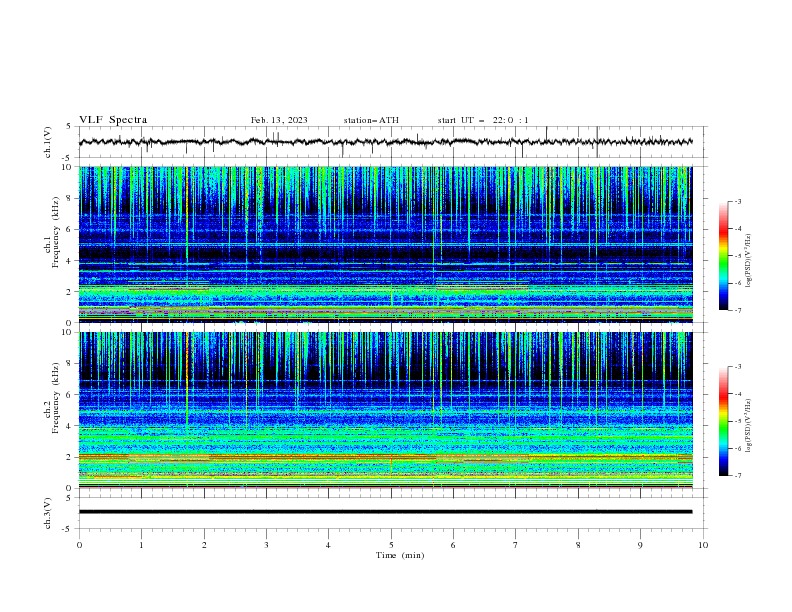
Task: Click "-3" tick on the upper color bar
Action: pos(737,201)
